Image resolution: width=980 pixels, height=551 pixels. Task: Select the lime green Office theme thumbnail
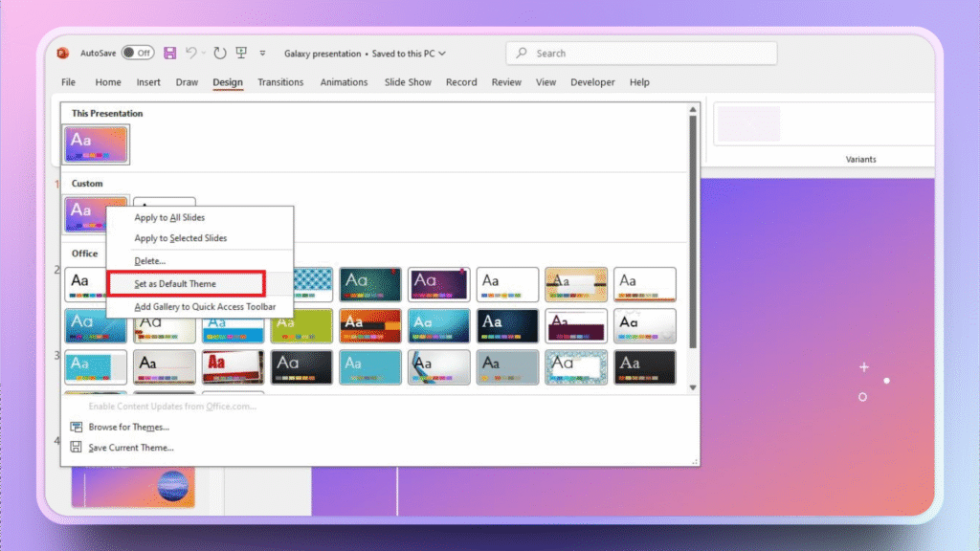[301, 325]
